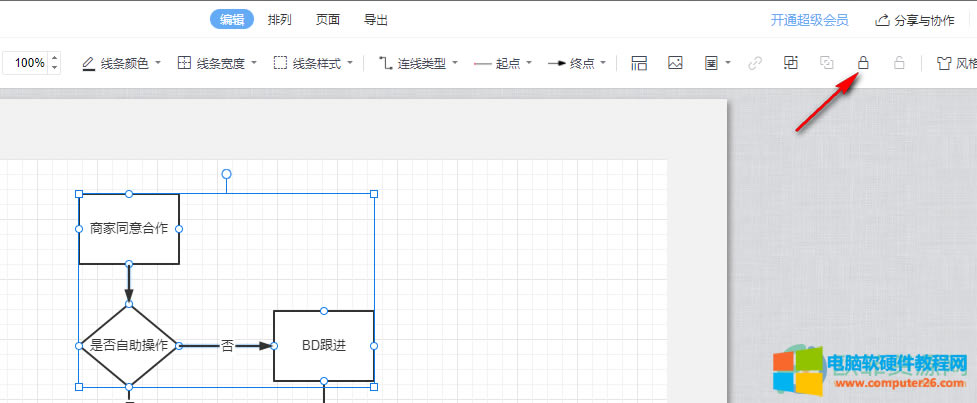This screenshot has height=403, width=977.
Task: Open the 起点 start-point dropdown
Action: coord(502,63)
